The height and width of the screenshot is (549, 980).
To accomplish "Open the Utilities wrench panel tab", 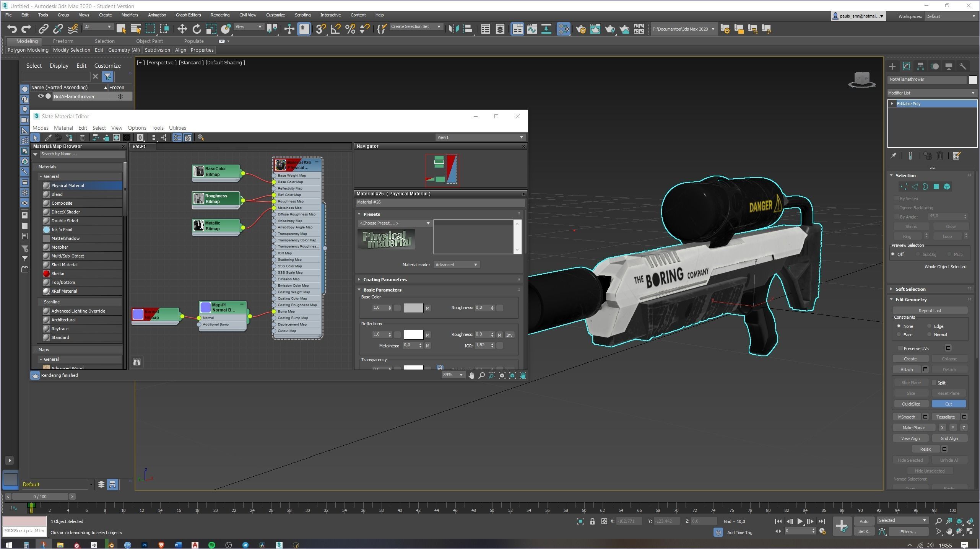I will pos(963,66).
